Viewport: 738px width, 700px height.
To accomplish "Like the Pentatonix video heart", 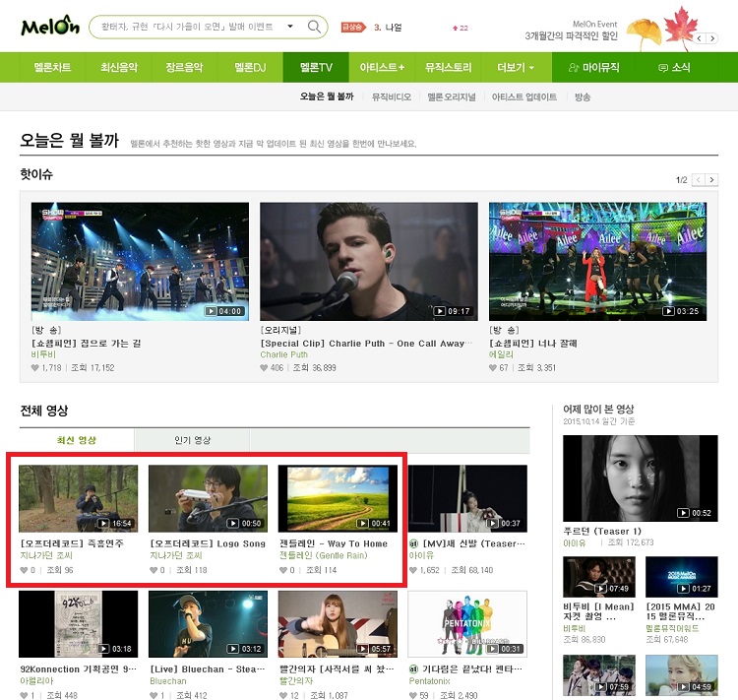I will [413, 695].
